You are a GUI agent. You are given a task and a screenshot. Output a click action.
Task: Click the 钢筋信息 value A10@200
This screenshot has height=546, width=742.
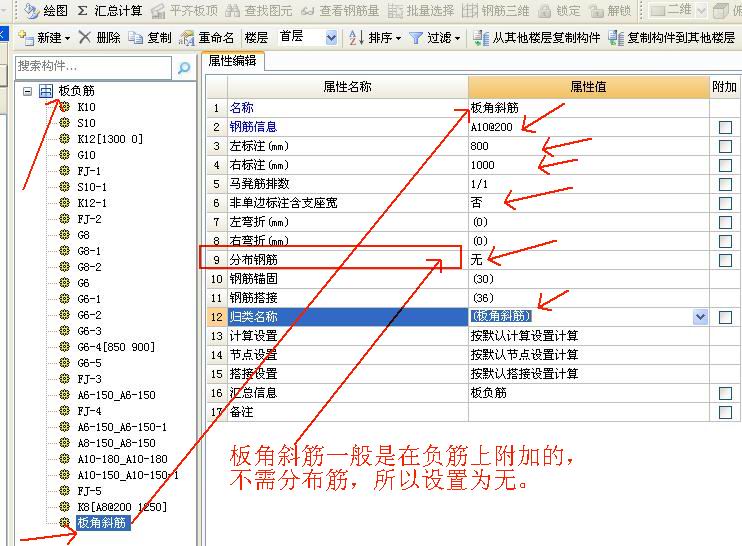492,127
